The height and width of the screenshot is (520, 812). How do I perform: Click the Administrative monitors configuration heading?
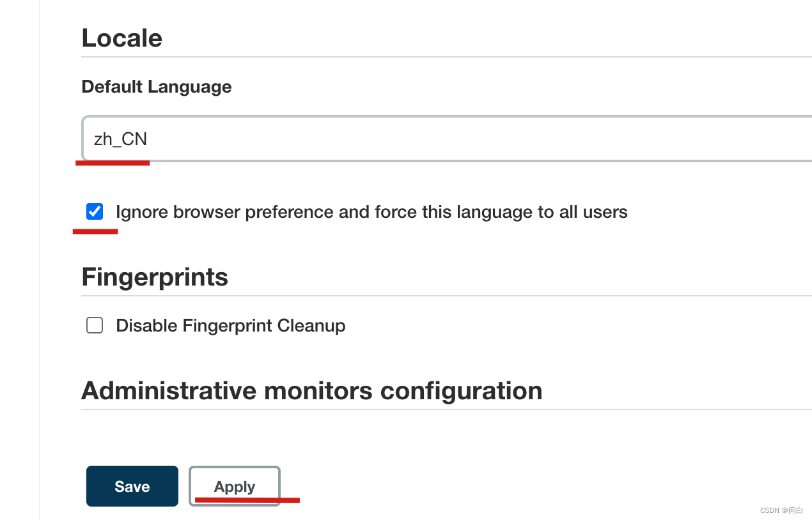click(312, 390)
